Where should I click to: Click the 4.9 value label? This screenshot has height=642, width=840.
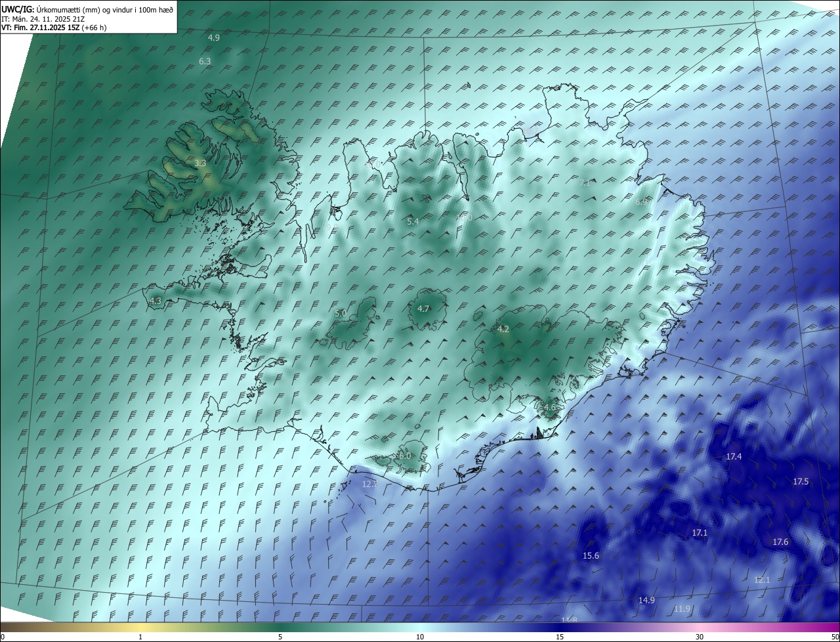coord(214,38)
